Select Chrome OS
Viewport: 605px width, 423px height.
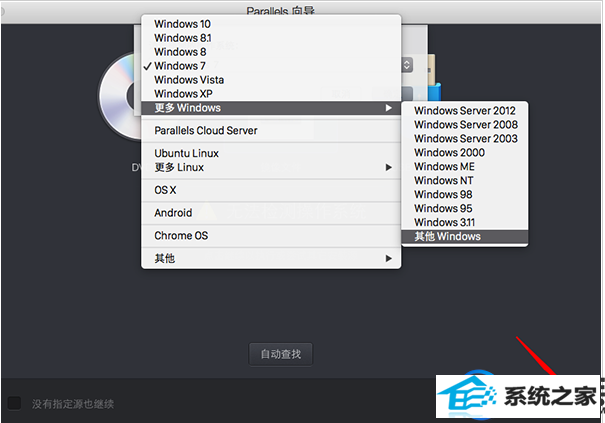point(271,235)
